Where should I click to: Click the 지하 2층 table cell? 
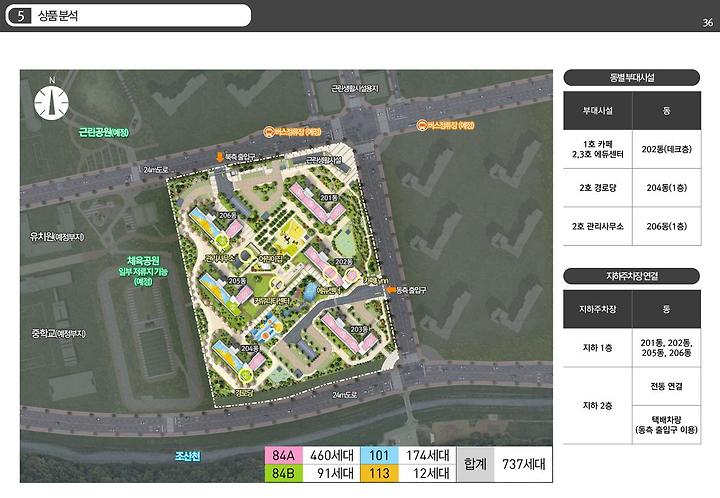tap(598, 405)
